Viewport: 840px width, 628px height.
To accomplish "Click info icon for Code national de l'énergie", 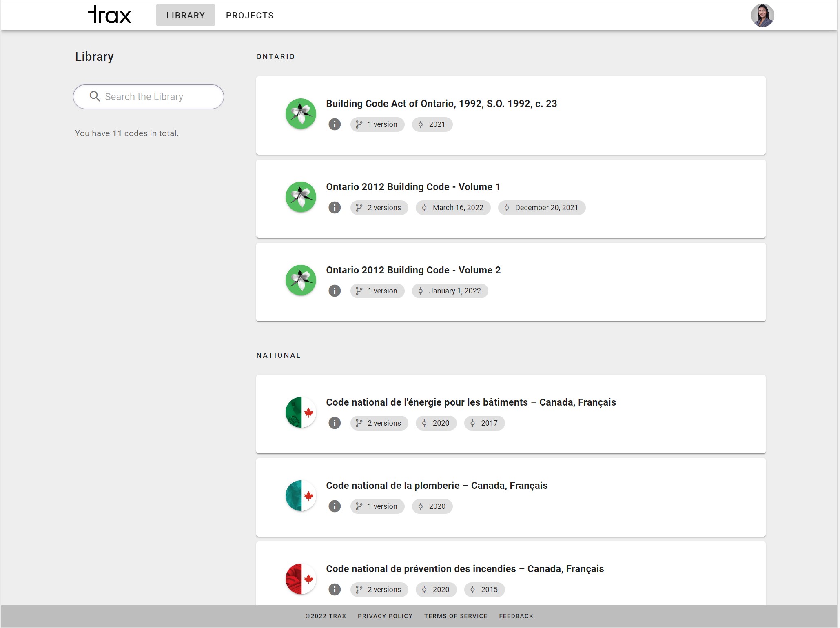I will pos(335,423).
